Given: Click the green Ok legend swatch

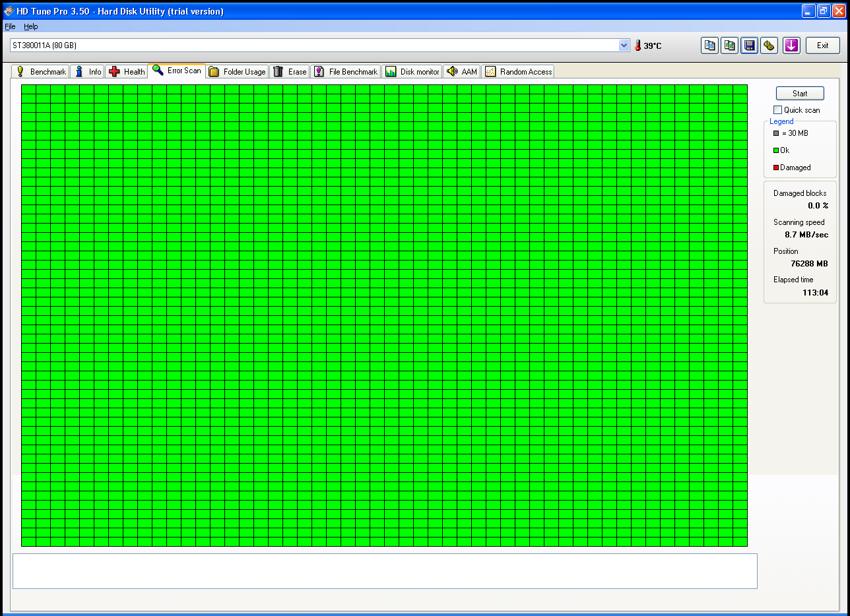Looking at the screenshot, I should point(776,150).
